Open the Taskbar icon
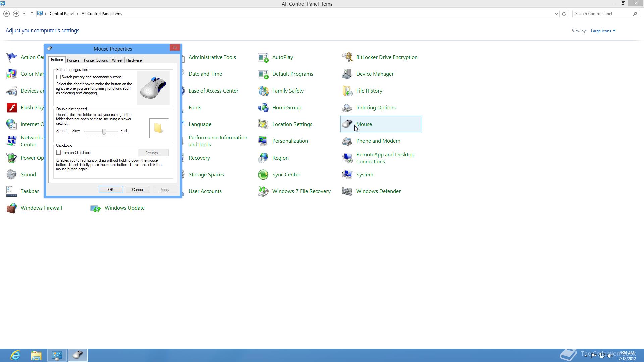The image size is (644, 362). 11,191
